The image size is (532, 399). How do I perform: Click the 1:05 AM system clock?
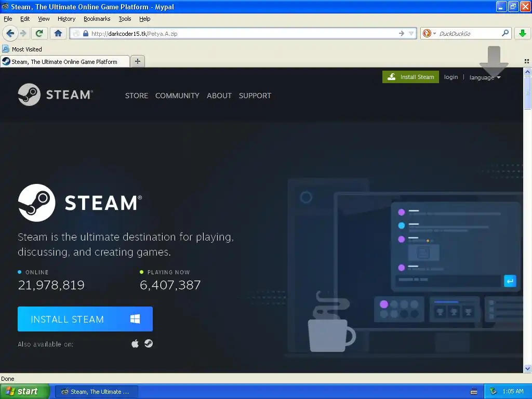click(x=513, y=391)
